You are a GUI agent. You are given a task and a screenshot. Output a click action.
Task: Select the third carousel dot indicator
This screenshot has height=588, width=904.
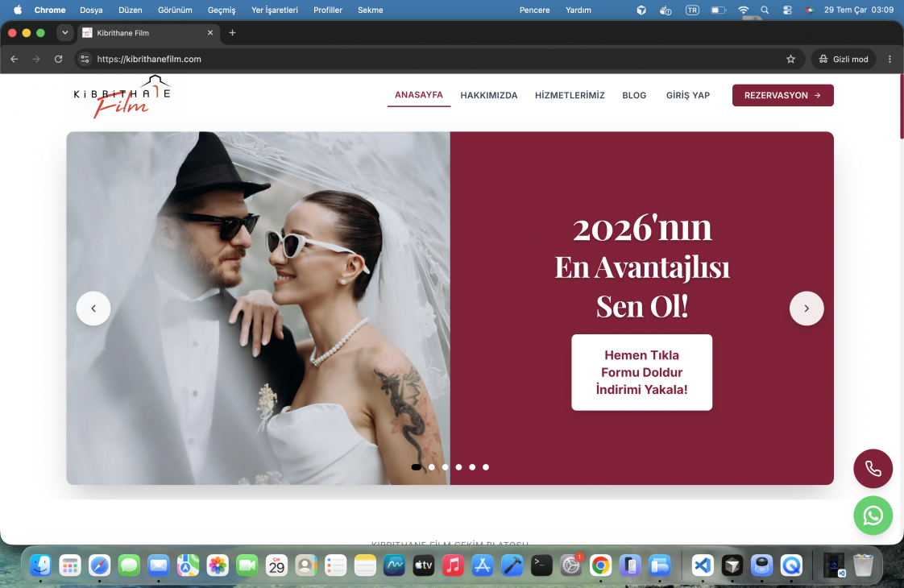pyautogui.click(x=445, y=467)
